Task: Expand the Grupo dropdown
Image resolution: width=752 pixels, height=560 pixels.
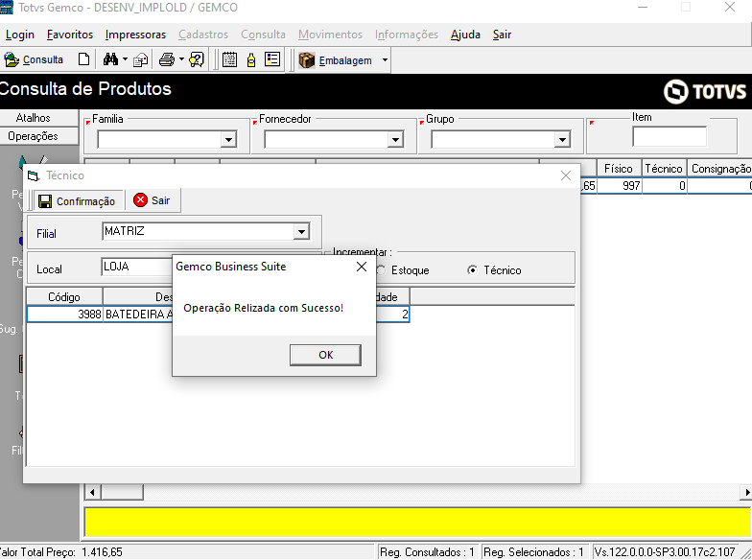Action: click(562, 140)
